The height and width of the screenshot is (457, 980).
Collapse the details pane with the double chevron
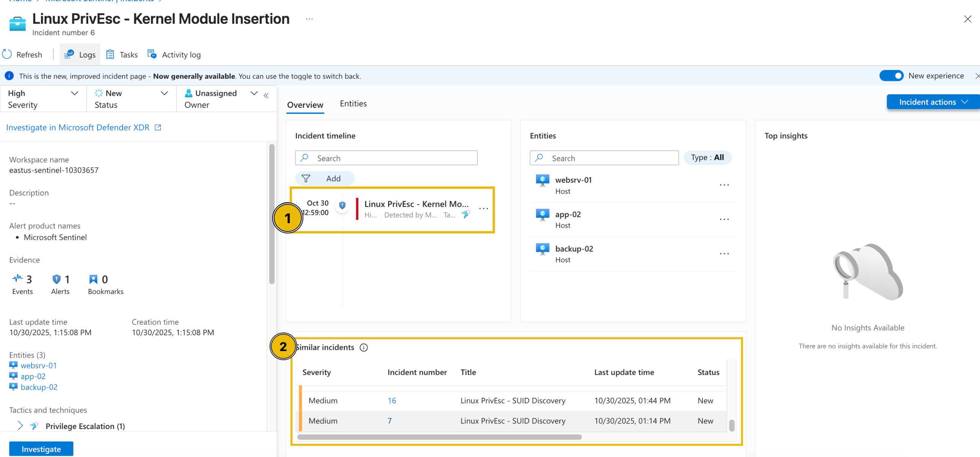pyautogui.click(x=266, y=96)
